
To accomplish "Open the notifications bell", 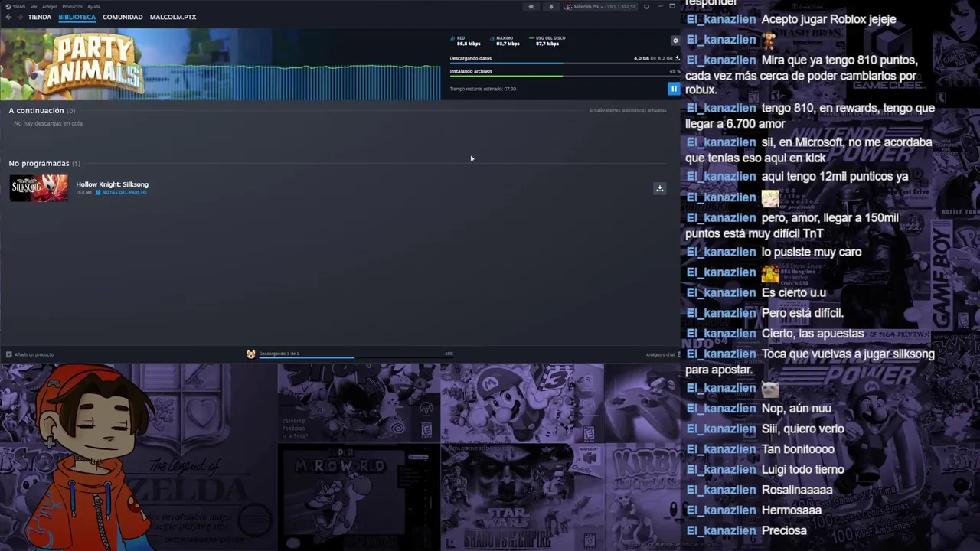I will tap(550, 7).
